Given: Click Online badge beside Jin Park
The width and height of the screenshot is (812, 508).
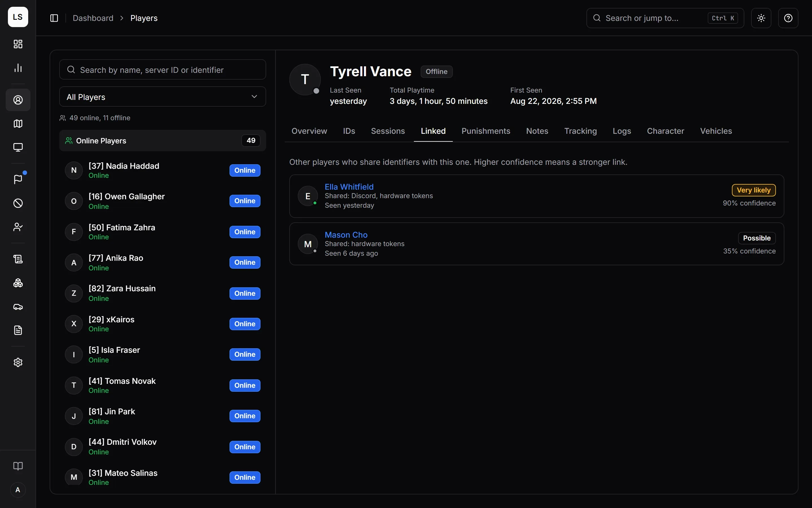Looking at the screenshot, I should point(245,416).
